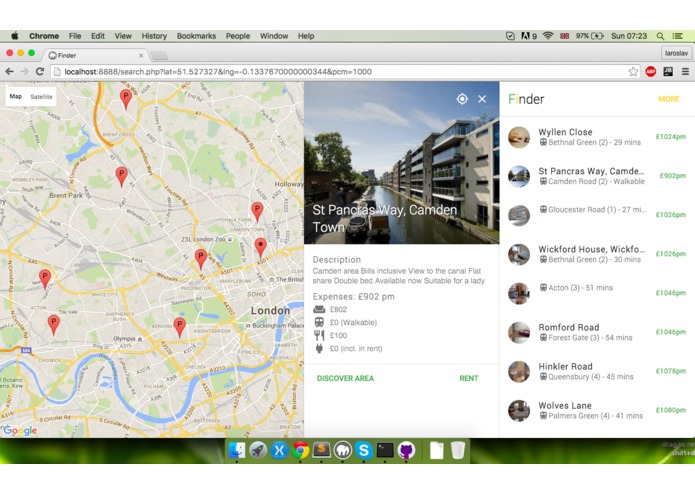Click the map pin near Camden Town
The image size is (695, 494).
pyautogui.click(x=261, y=249)
